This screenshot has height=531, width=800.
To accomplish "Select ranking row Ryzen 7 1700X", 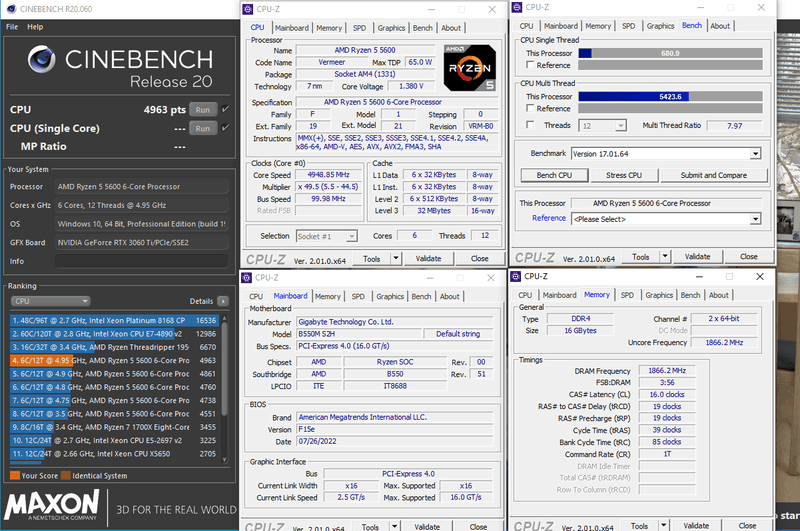I will [x=114, y=427].
